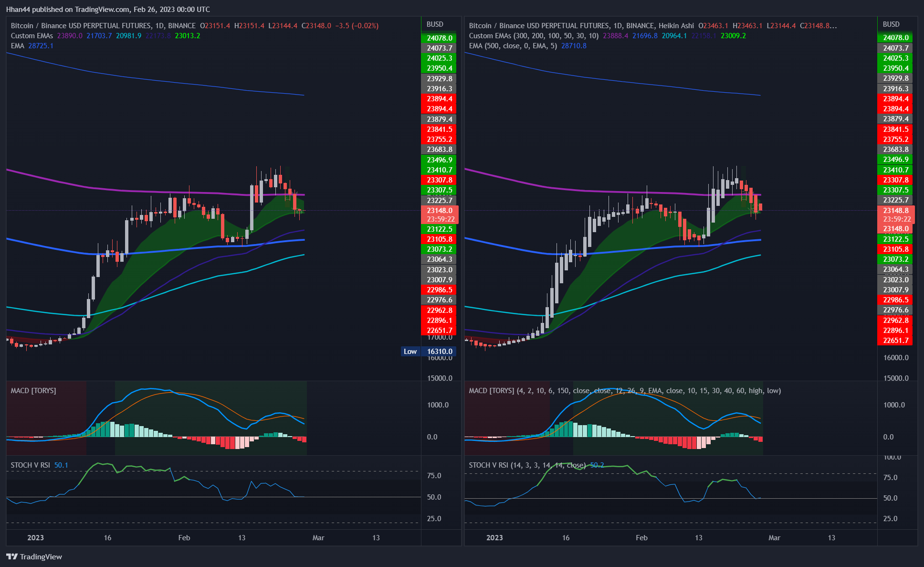Select the right chart Heikin Ashi Bitcoin title

(581, 26)
